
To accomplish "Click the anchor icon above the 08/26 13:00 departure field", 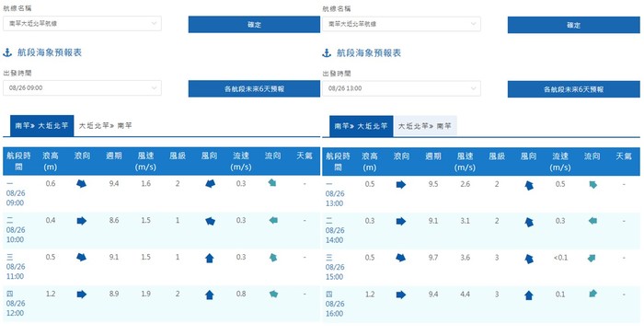I will 327,53.
